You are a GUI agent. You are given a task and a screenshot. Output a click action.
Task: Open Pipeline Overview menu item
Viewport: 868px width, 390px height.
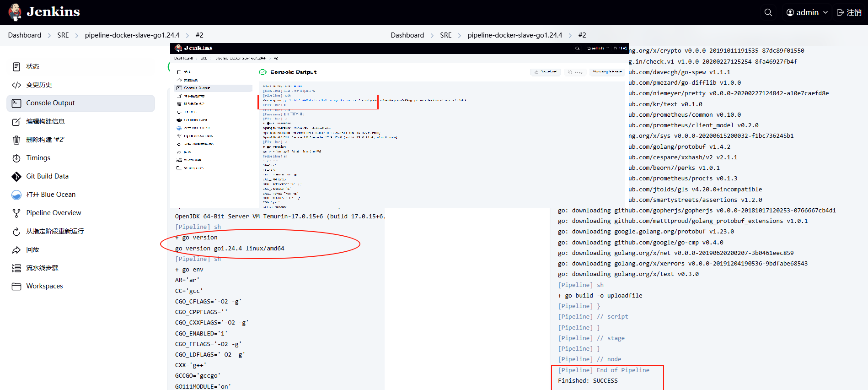[54, 213]
